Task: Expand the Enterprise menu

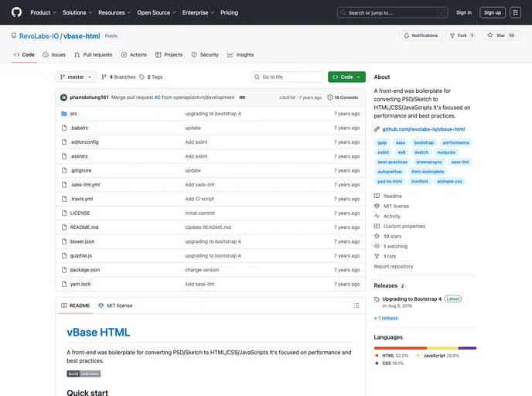Action: click(198, 12)
